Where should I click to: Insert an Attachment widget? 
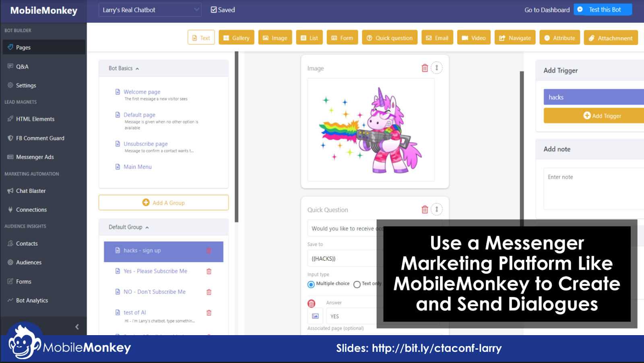(x=611, y=38)
